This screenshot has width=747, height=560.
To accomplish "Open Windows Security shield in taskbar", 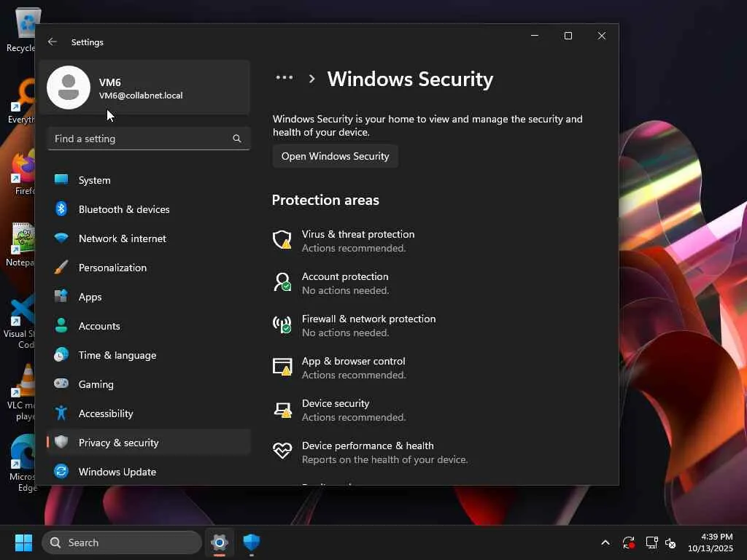I will (x=251, y=542).
